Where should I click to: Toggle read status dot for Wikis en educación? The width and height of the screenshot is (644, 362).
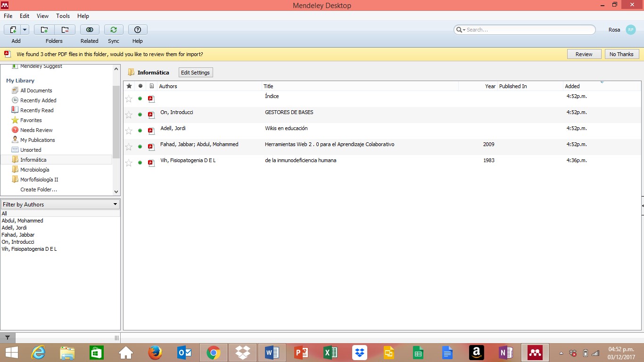point(140,131)
